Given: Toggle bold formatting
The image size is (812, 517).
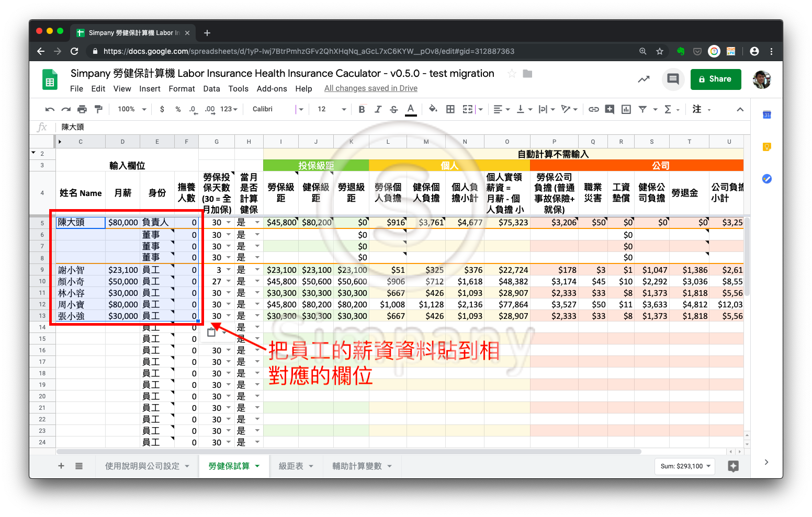Looking at the screenshot, I should (x=362, y=109).
